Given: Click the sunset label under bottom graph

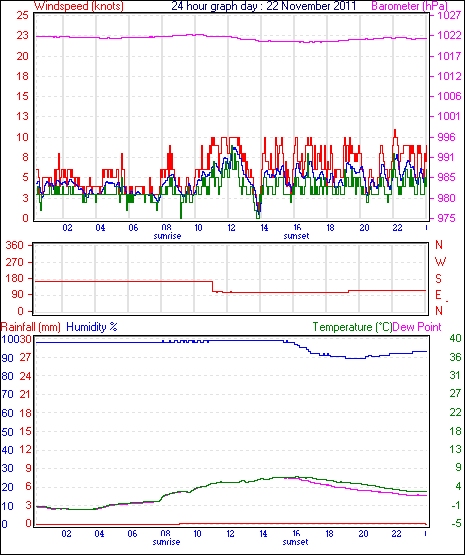Looking at the screenshot, I should 295,542.
